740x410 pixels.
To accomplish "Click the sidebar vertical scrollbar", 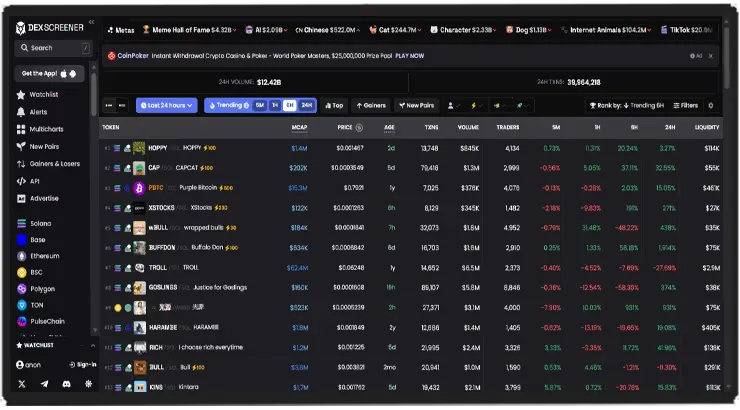I will click(93, 92).
